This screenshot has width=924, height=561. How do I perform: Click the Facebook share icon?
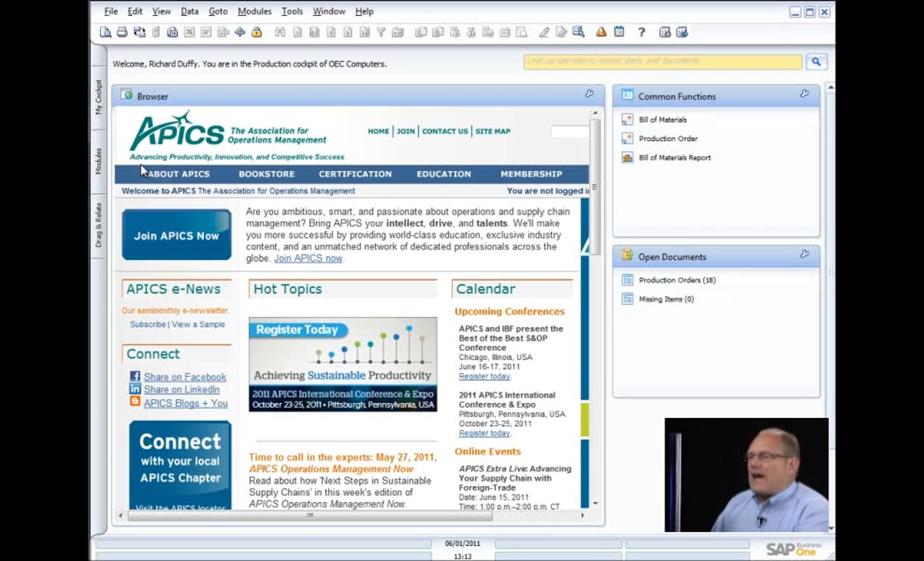point(135,376)
